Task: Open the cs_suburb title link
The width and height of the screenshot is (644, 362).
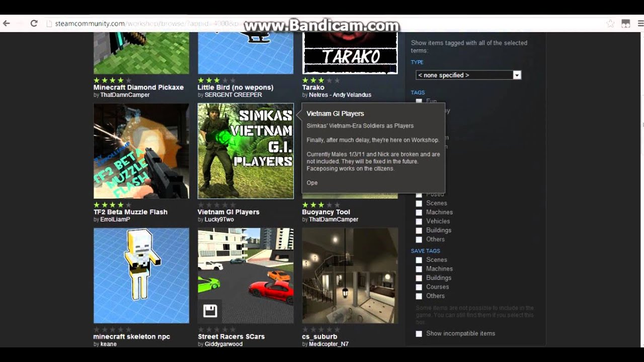Action: click(x=319, y=337)
